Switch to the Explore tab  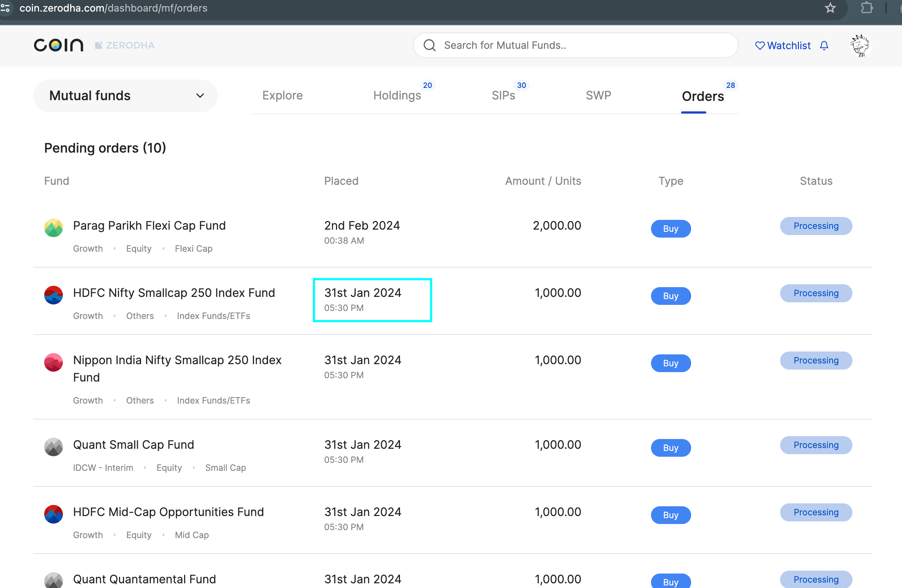coord(282,95)
